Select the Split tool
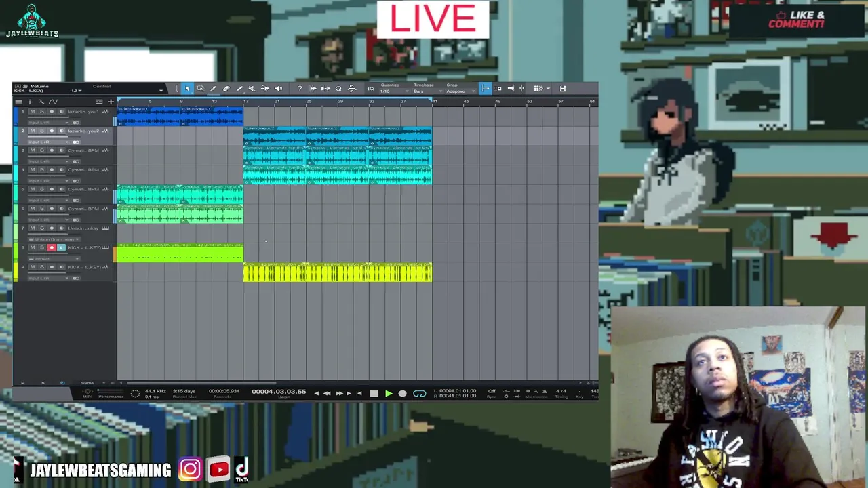This screenshot has width=868, height=488. tap(213, 89)
